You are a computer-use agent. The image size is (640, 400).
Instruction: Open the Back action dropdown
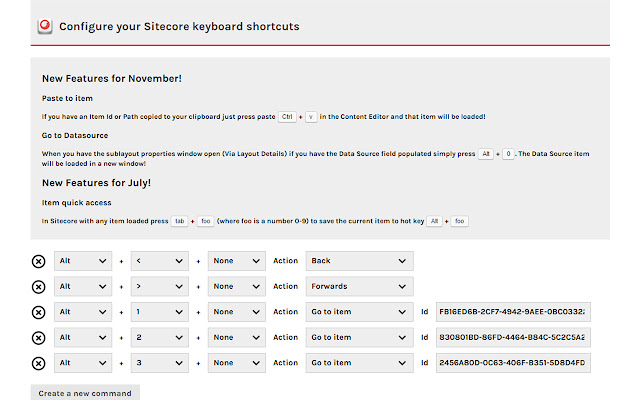360,261
